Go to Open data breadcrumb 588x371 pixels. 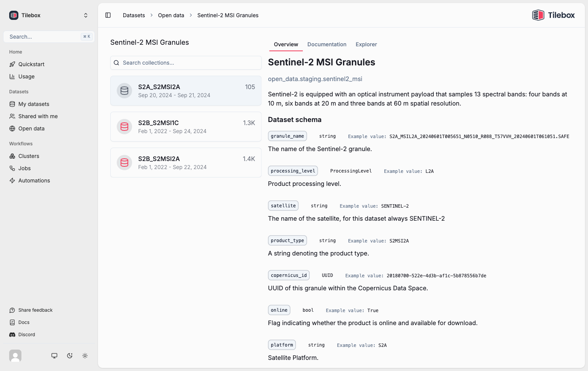[x=171, y=15]
